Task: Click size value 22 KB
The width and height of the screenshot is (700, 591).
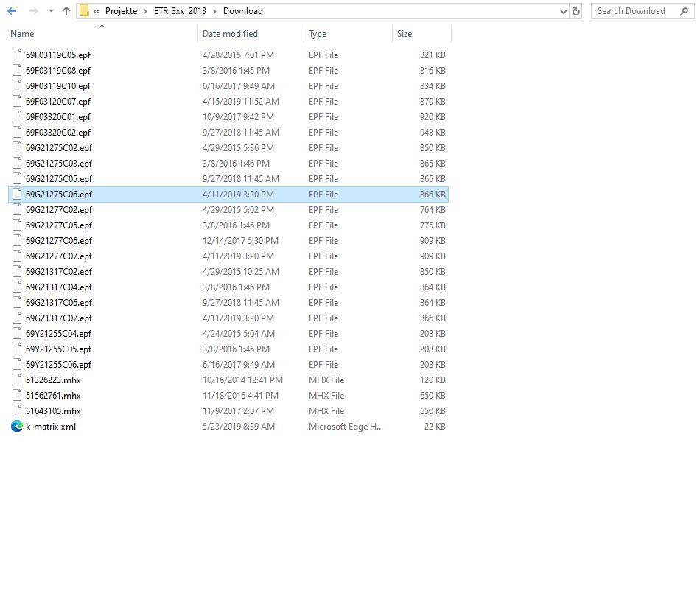Action: [435, 426]
